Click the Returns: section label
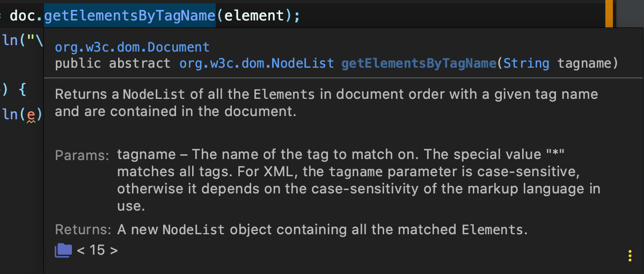 (x=84, y=230)
